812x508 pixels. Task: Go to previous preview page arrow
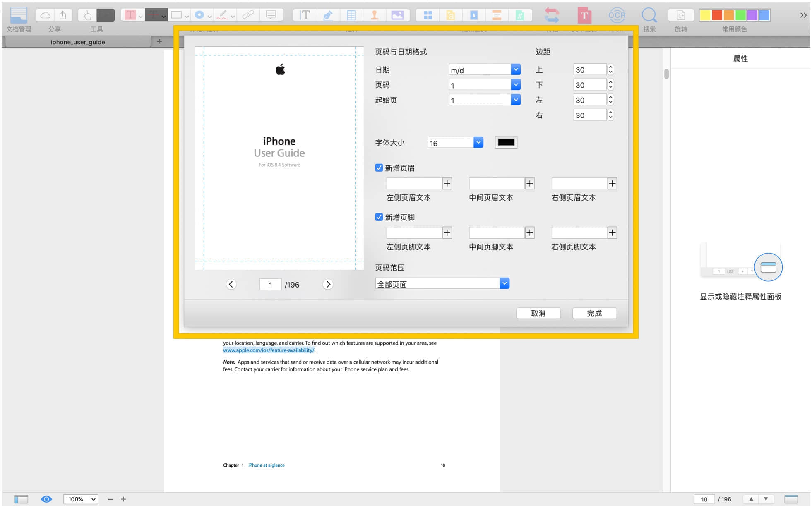point(231,284)
